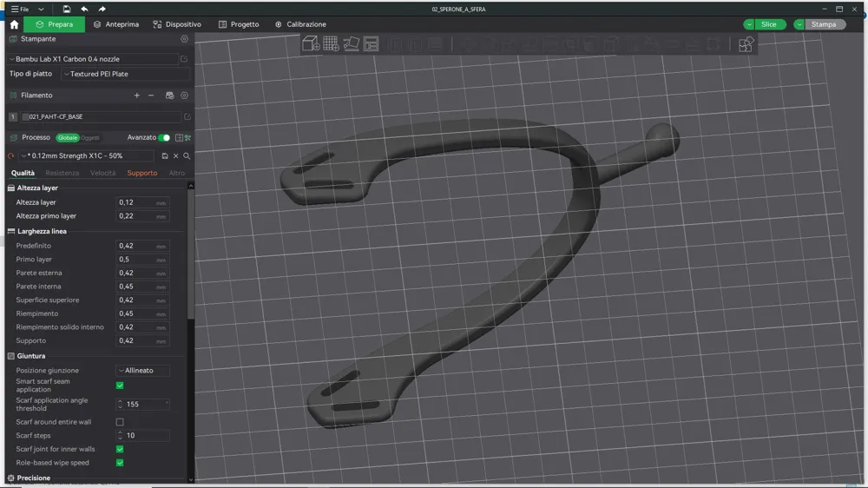The image size is (868, 488).
Task: Expand the Bambu Lab X1 Carbon printer dropdown
Action: point(93,59)
